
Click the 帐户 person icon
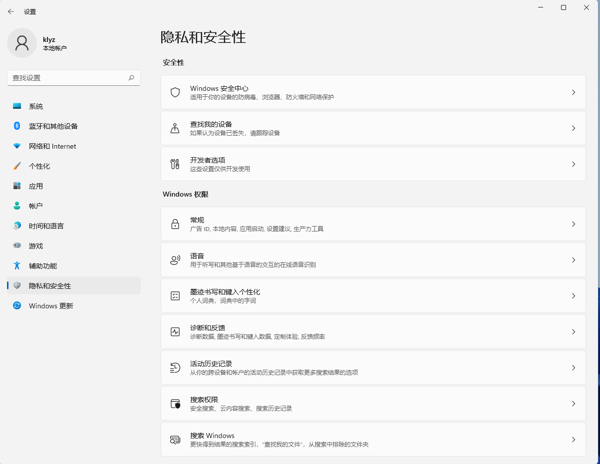tap(17, 205)
